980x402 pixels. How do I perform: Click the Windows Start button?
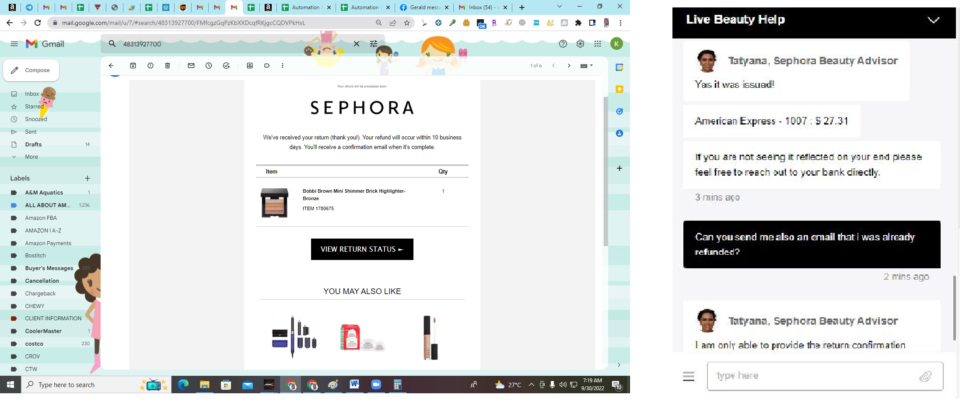[10, 385]
